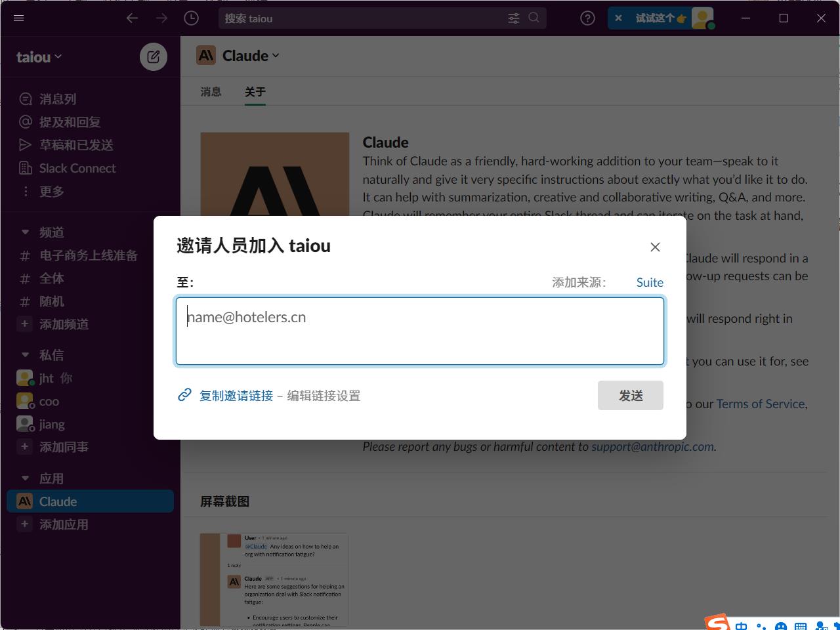Switch to the 关于 tab
Image resolution: width=840 pixels, height=630 pixels.
(255, 92)
